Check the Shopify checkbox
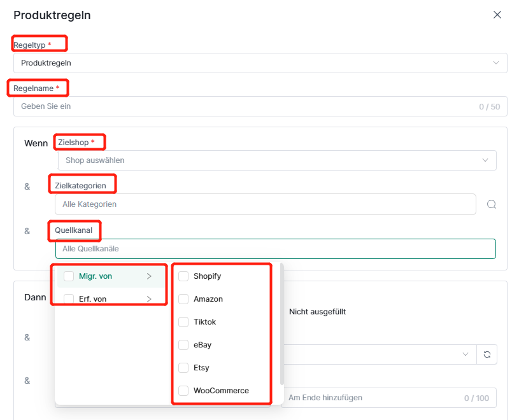 183,276
